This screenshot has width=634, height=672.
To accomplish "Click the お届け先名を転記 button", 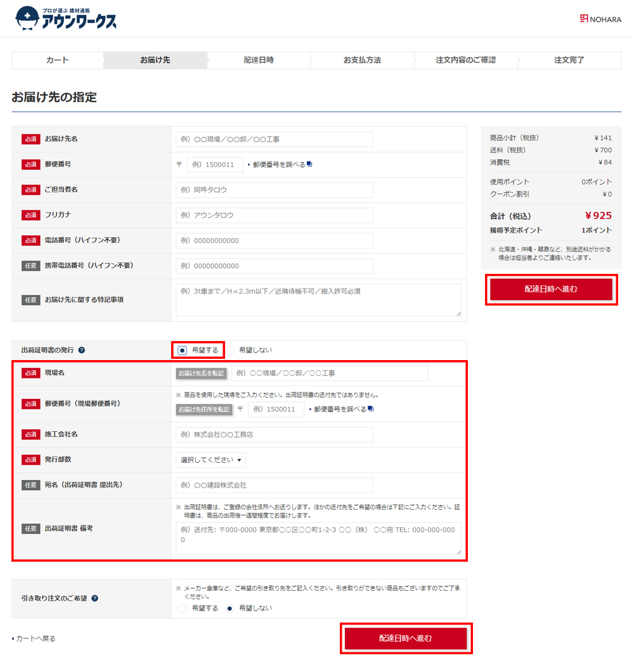I will 202,373.
